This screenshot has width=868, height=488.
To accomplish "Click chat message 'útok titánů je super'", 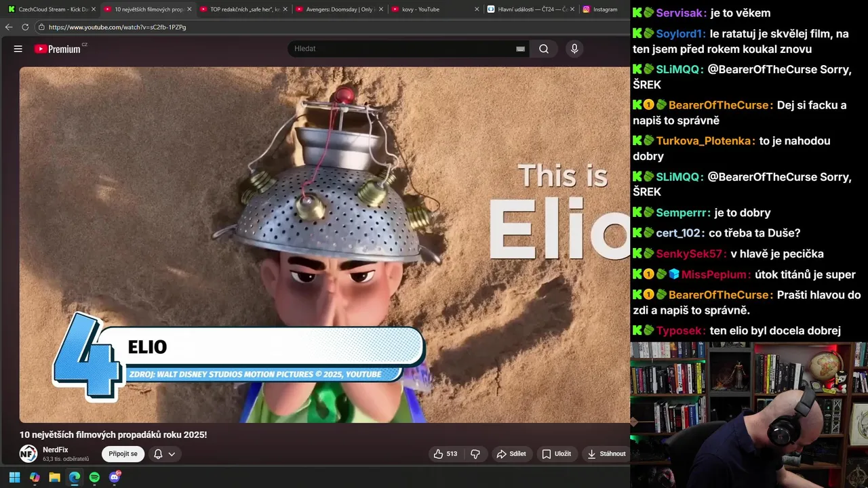I will pos(805,274).
